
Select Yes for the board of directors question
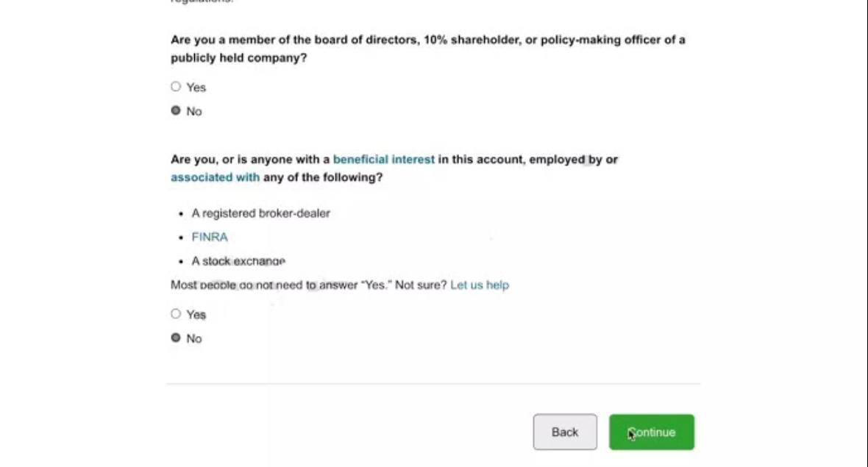pos(176,87)
